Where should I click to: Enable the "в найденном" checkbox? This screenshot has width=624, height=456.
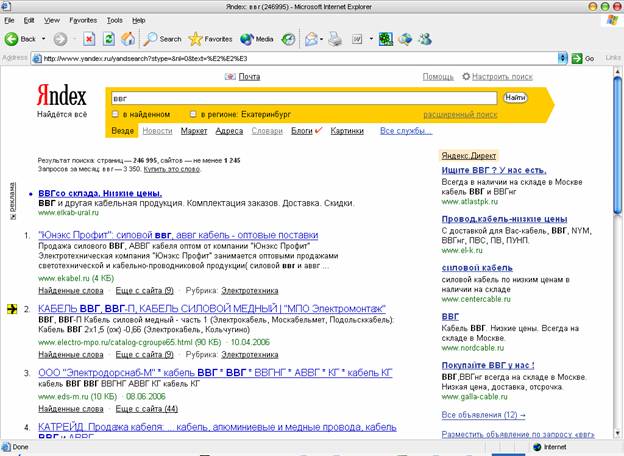tap(116, 114)
